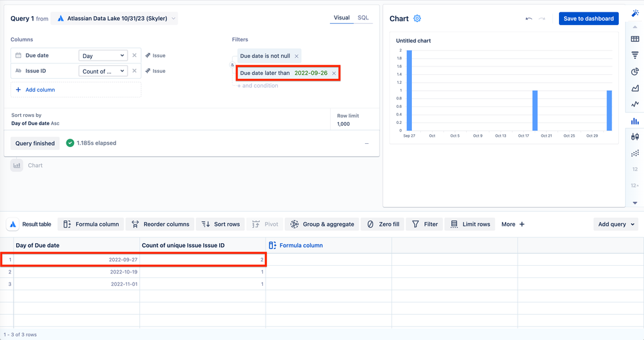Remove the Due date column
This screenshot has height=340, width=644.
click(x=134, y=55)
